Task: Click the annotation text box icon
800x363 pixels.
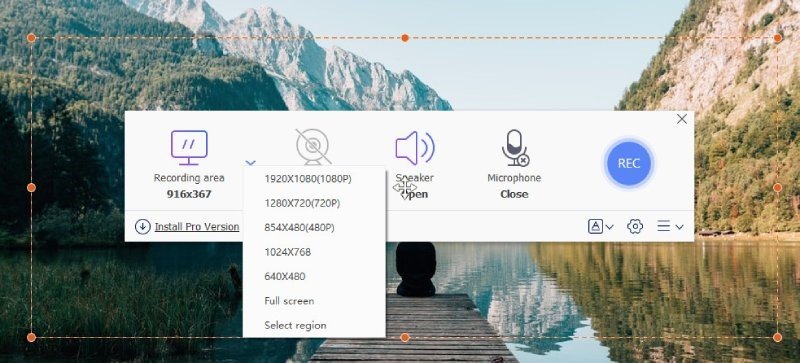Action: 595,226
